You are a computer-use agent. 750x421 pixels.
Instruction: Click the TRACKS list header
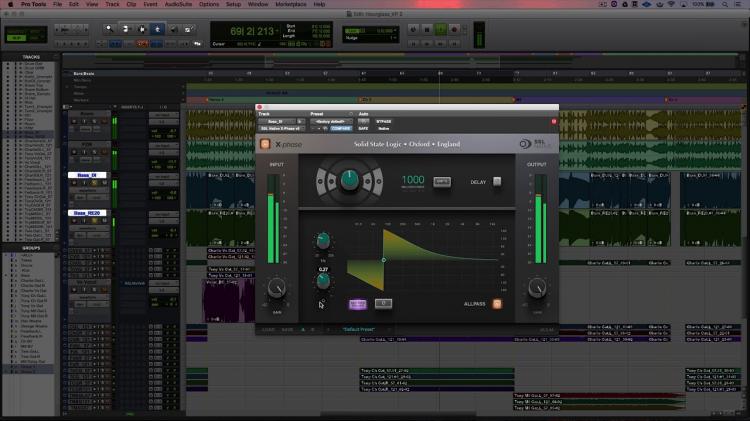(x=31, y=57)
